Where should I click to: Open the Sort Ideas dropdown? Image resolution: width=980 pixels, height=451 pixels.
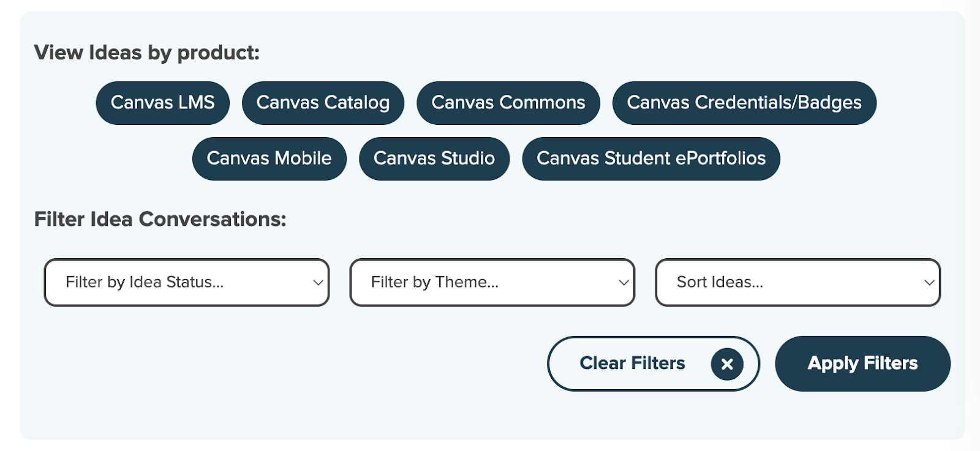pyautogui.click(x=797, y=282)
